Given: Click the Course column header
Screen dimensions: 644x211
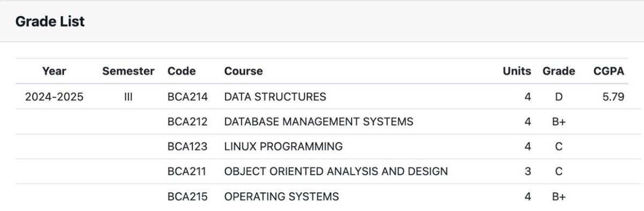Looking at the screenshot, I should 244,71.
